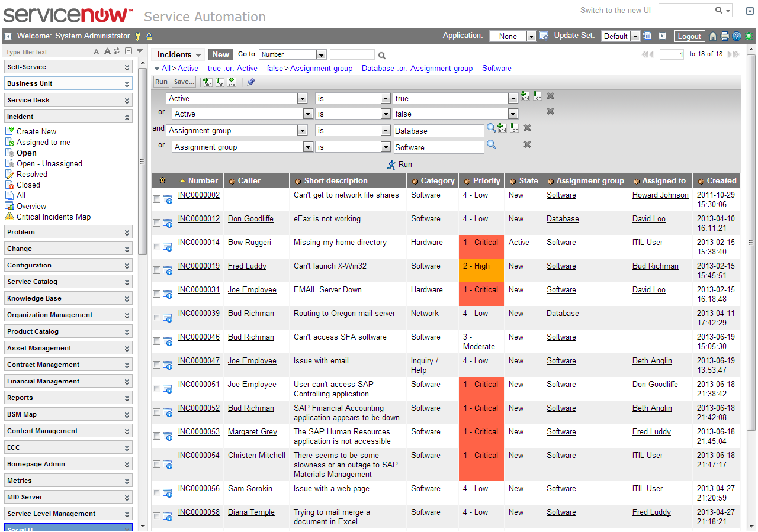Click the personalize list gear icon

pyautogui.click(x=162, y=180)
